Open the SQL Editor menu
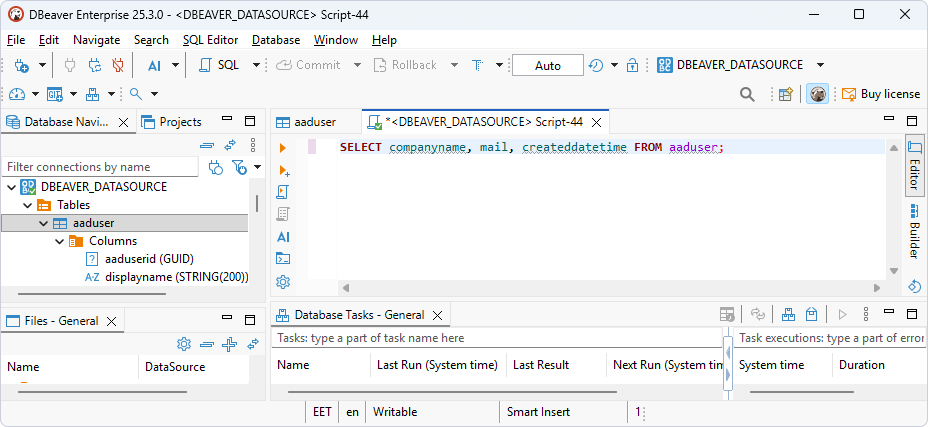The width and height of the screenshot is (928, 427). pyautogui.click(x=210, y=40)
